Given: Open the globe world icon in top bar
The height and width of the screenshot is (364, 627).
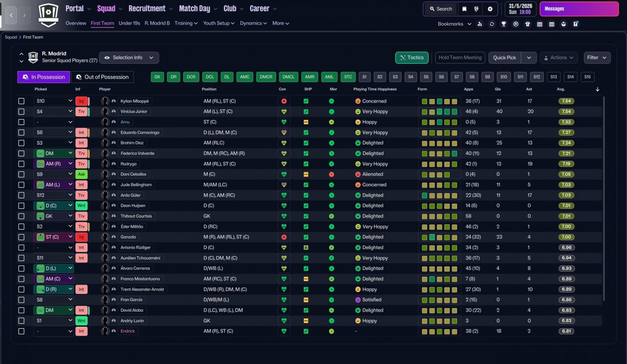Looking at the screenshot, I should coord(477,9).
